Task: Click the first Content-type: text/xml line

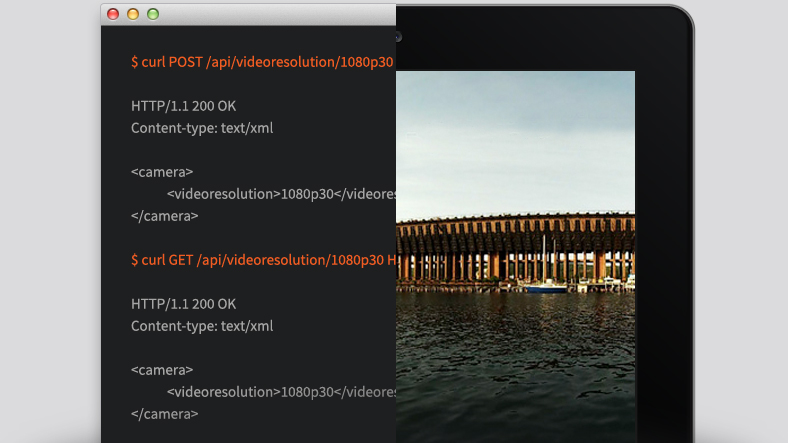Action: click(202, 128)
